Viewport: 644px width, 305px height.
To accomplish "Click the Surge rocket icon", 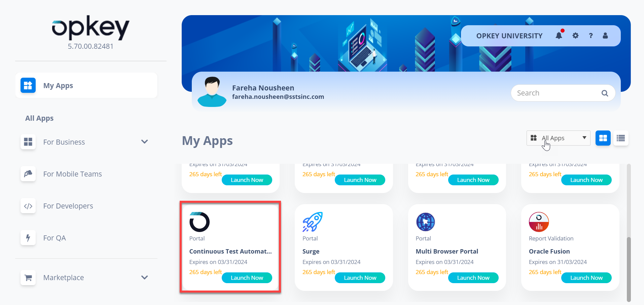I will (x=313, y=222).
